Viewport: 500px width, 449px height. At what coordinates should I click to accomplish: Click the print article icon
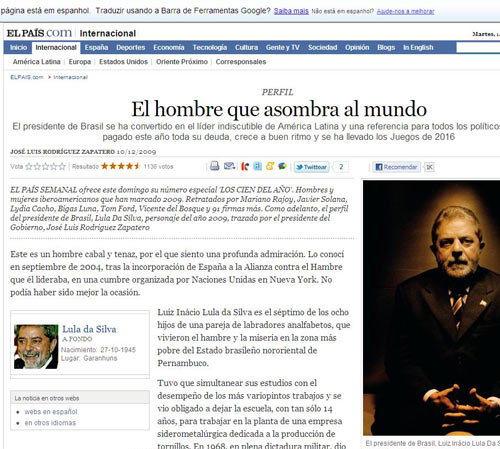(215, 166)
